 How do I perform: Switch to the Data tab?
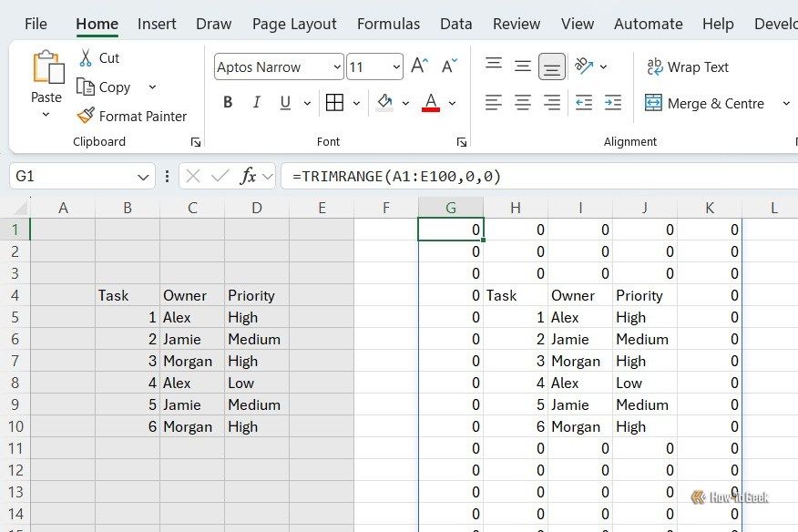coord(456,24)
